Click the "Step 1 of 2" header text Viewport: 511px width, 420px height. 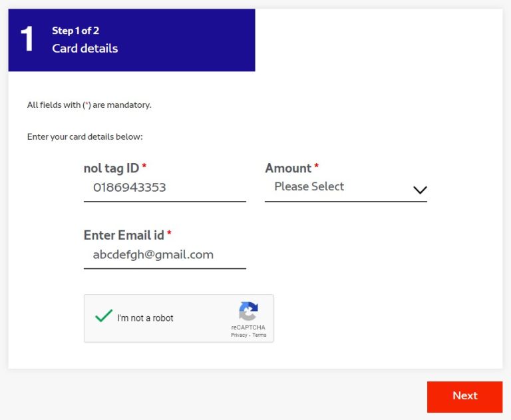[x=76, y=31]
